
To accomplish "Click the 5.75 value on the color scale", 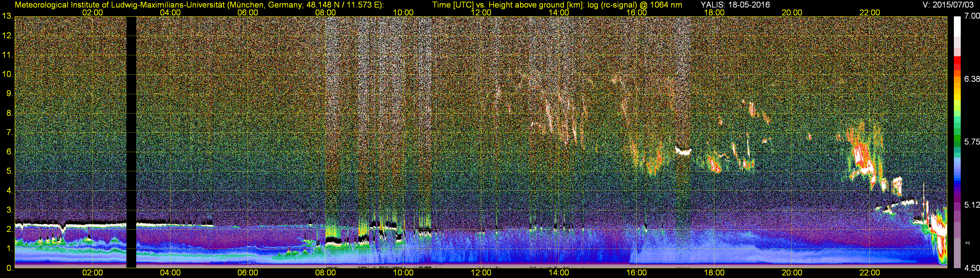I will (972, 142).
